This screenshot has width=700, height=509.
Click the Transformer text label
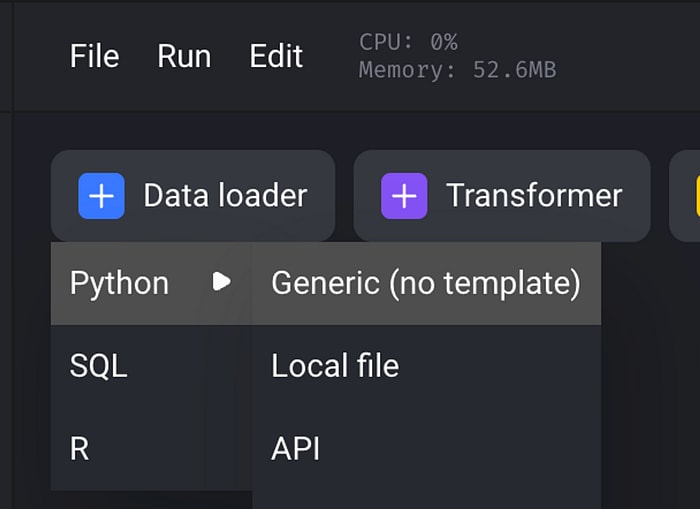[534, 196]
